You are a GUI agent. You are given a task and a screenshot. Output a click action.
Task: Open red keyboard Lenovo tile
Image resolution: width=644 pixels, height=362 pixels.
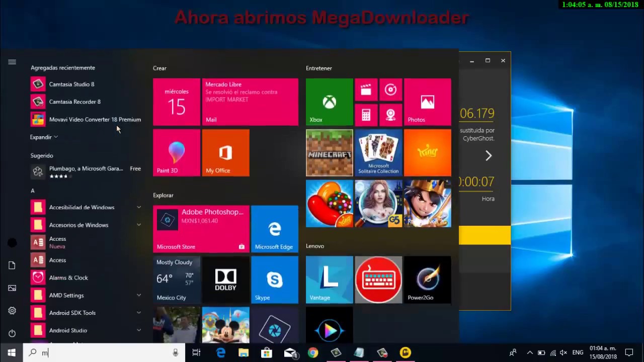click(378, 280)
